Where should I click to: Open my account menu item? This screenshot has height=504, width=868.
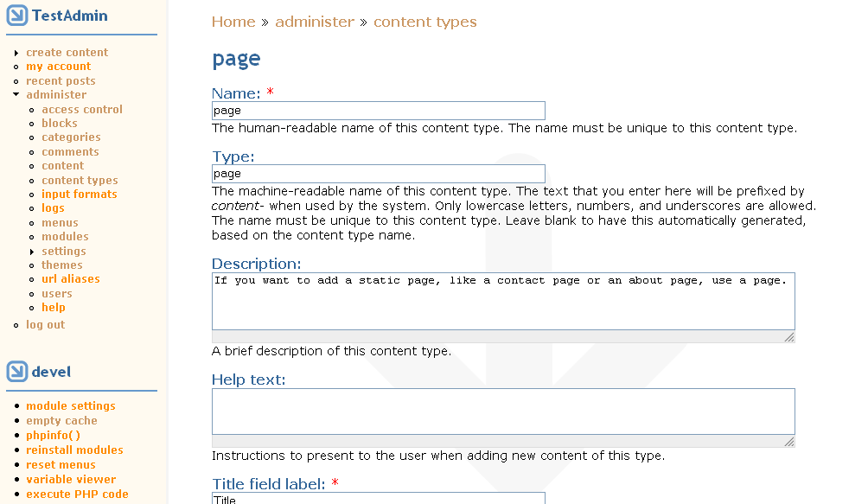(58, 67)
